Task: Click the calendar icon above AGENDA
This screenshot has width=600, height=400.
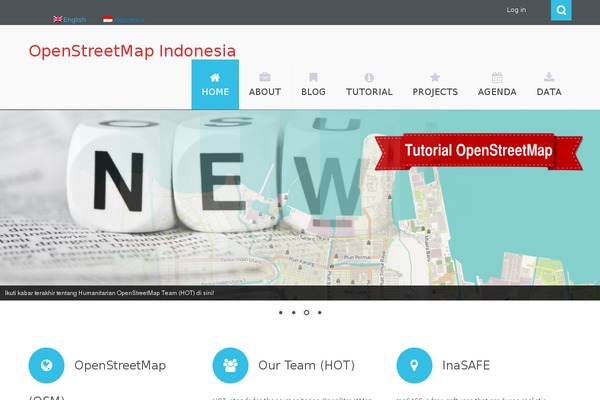Action: pyautogui.click(x=497, y=78)
